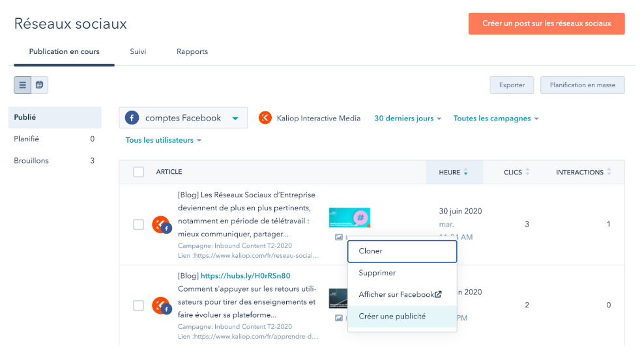This screenshot has width=642, height=364.
Task: Open the Toutes les campagnes dropdown
Action: point(496,119)
